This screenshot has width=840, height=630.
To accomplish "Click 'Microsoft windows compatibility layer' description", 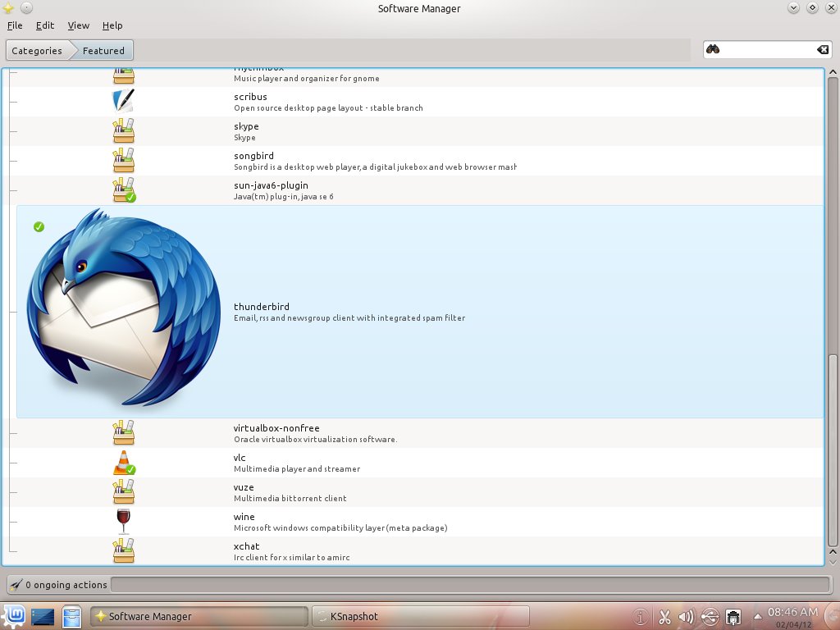I will point(340,527).
